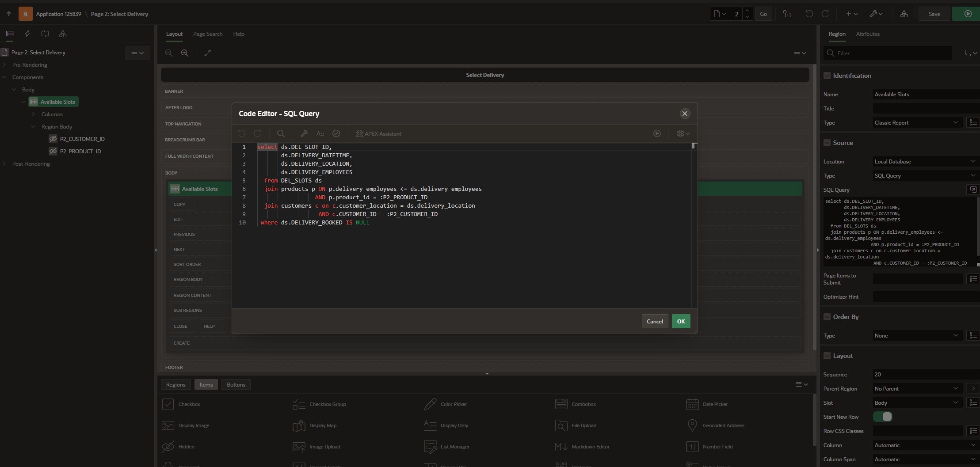Image resolution: width=980 pixels, height=467 pixels.
Task: Open the Location Local Database dropdown
Action: point(926,161)
